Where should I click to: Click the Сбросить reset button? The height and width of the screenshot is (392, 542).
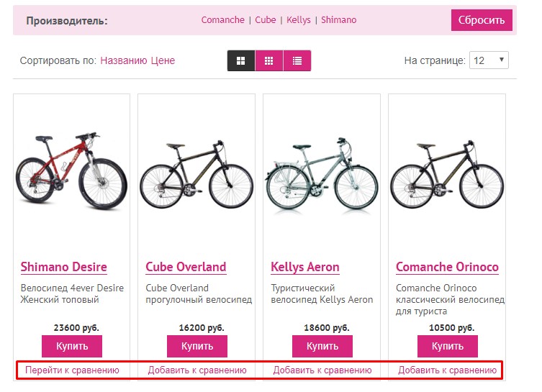[x=482, y=20]
